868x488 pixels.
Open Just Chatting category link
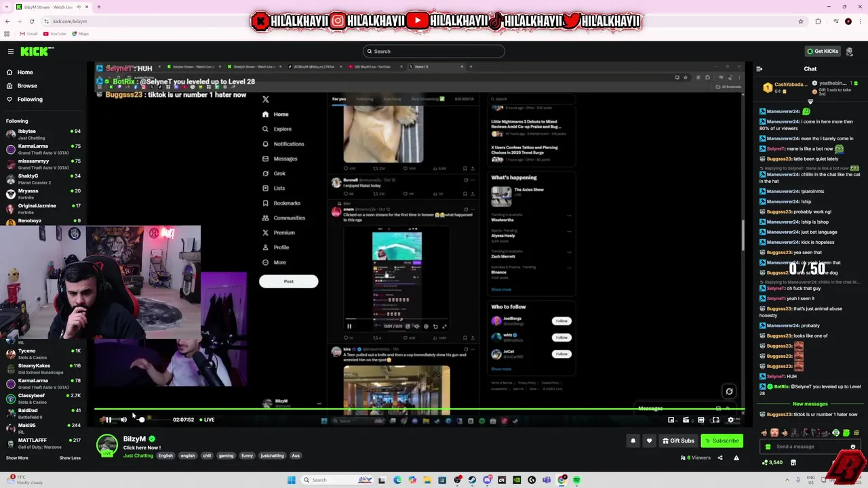pos(138,455)
